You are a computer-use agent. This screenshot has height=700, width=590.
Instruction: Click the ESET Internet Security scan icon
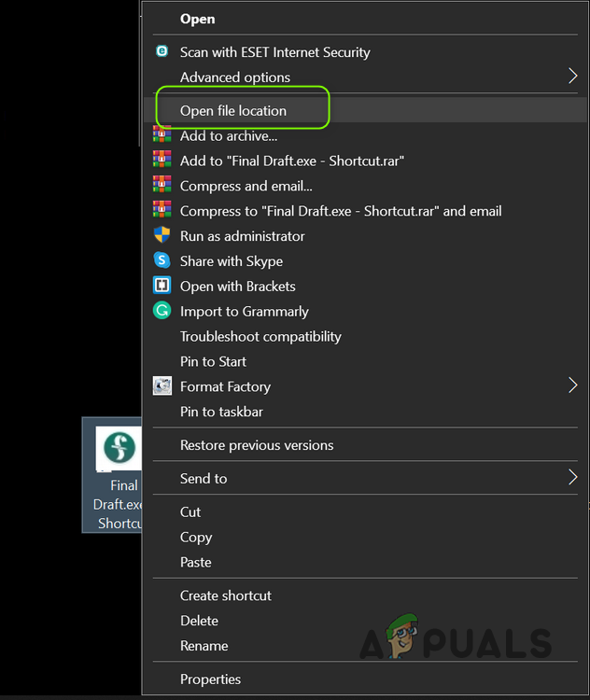[162, 52]
